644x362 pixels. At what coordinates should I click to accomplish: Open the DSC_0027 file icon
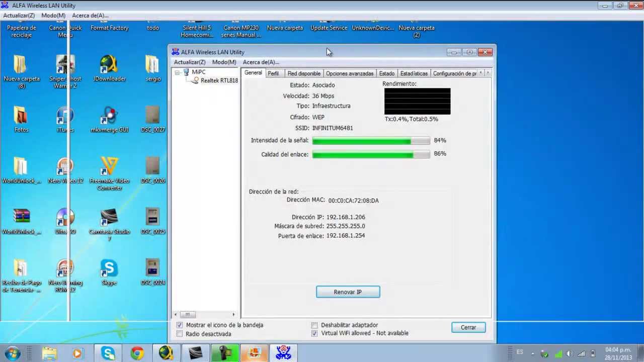[153, 119]
